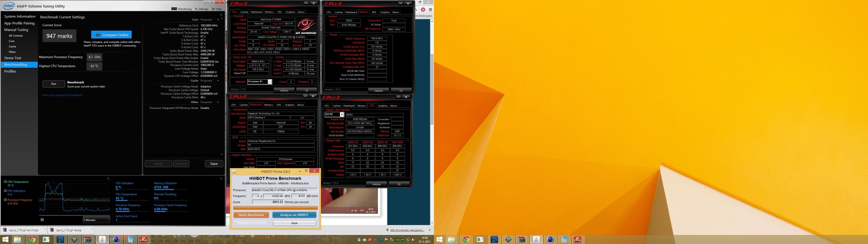Open the Java app icon in left taskbar
This screenshot has height=244, width=868.
pos(102,239)
